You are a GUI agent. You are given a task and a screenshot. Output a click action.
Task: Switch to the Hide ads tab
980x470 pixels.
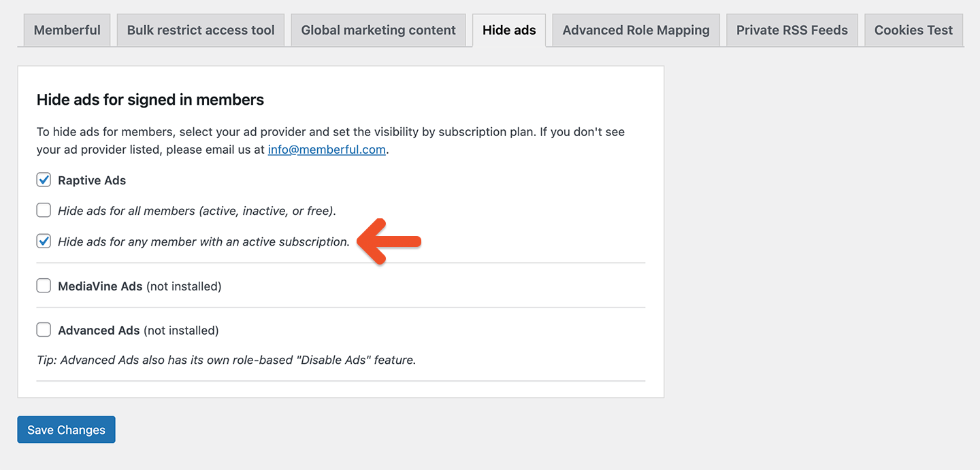point(508,30)
